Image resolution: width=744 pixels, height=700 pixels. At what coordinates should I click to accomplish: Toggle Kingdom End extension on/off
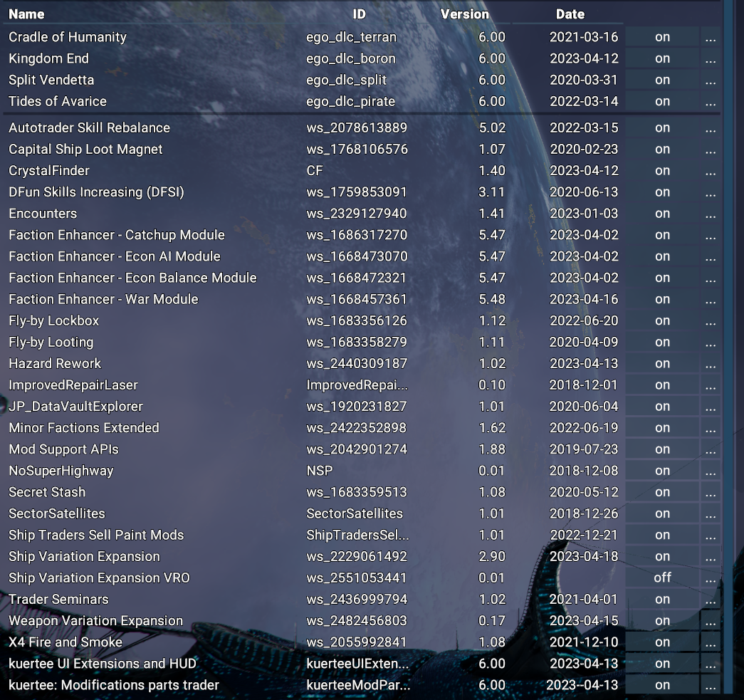(x=662, y=58)
